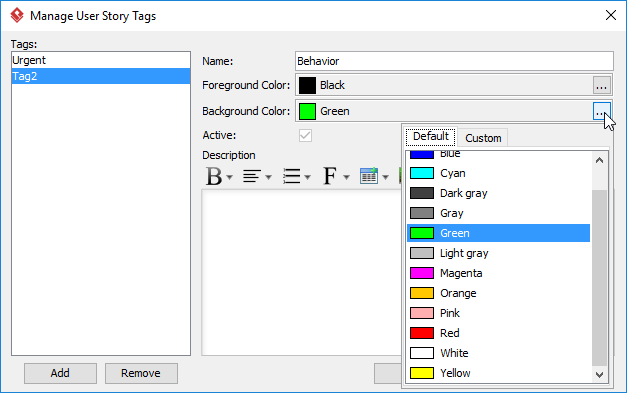Click the text alignment icon
The image size is (627, 393).
[x=252, y=176]
